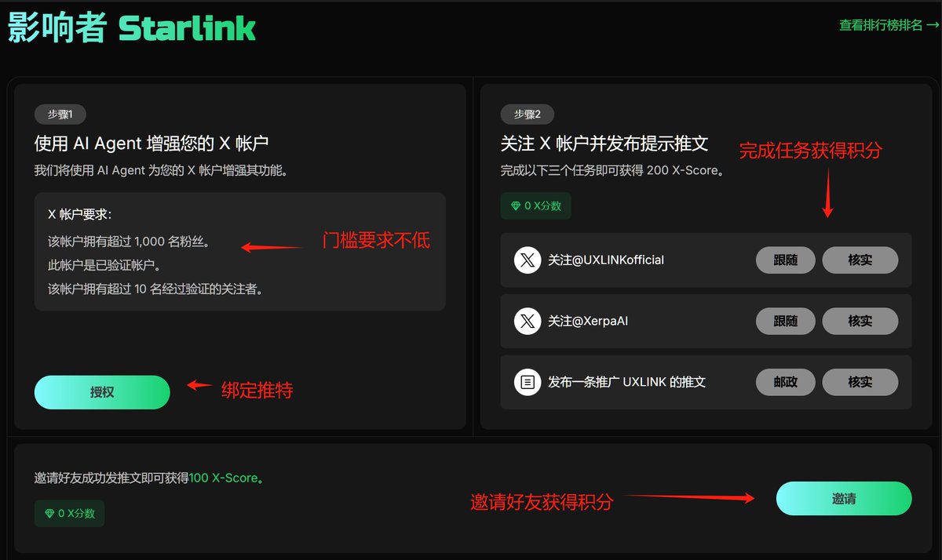Image resolution: width=942 pixels, height=560 pixels.
Task: Click the heading 使用 AI Agent 增强您的 X 帐户
Action: tap(152, 144)
